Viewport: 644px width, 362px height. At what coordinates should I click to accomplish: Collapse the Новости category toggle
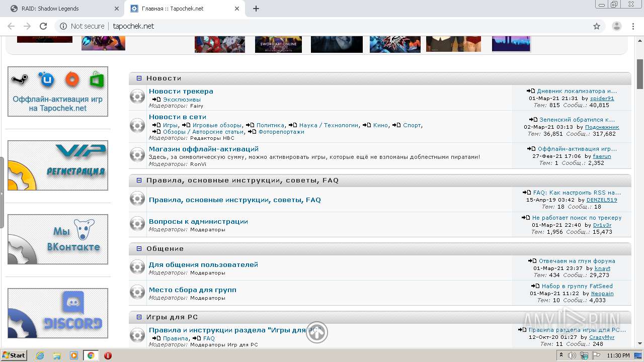(x=139, y=78)
